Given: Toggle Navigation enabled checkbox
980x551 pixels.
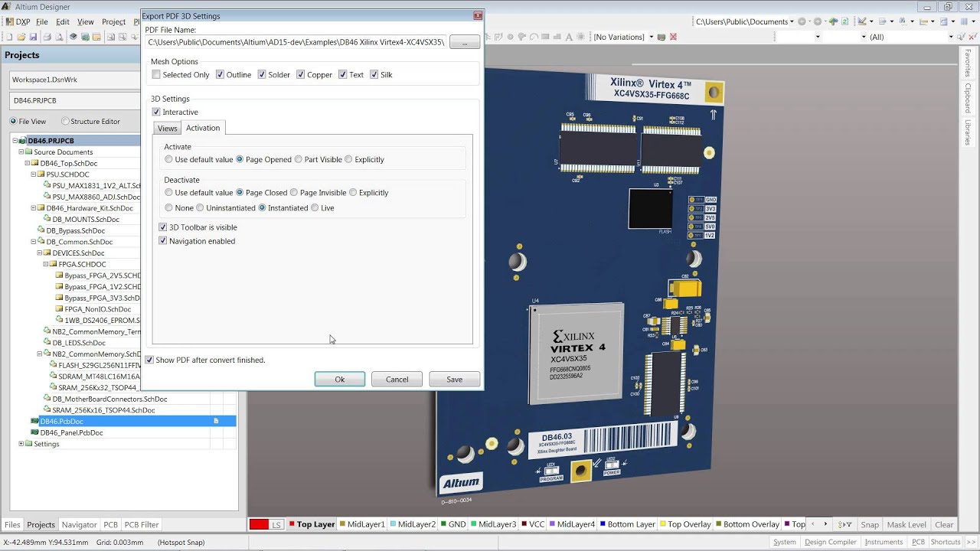Looking at the screenshot, I should tap(163, 241).
